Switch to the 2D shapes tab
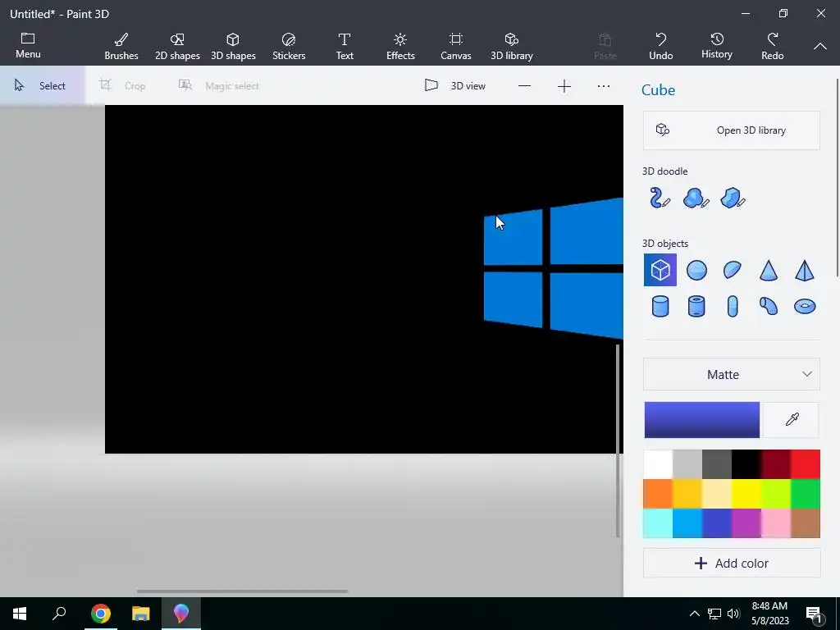 pyautogui.click(x=177, y=46)
